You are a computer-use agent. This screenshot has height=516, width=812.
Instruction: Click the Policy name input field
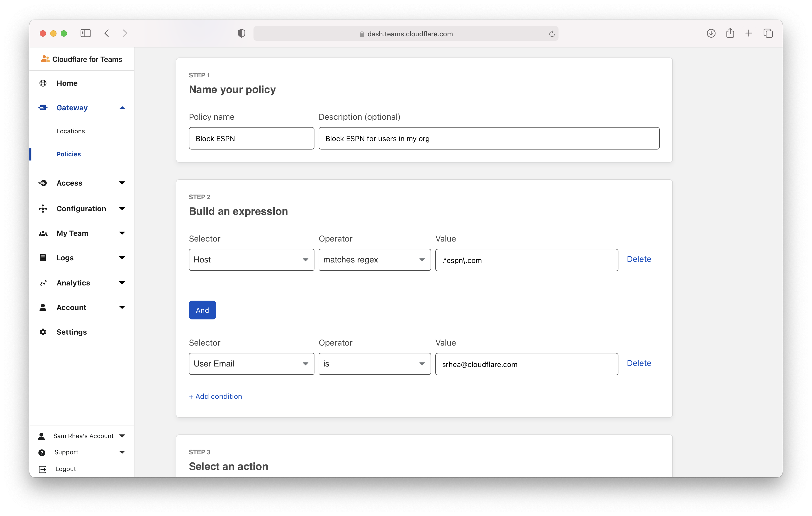(x=251, y=139)
